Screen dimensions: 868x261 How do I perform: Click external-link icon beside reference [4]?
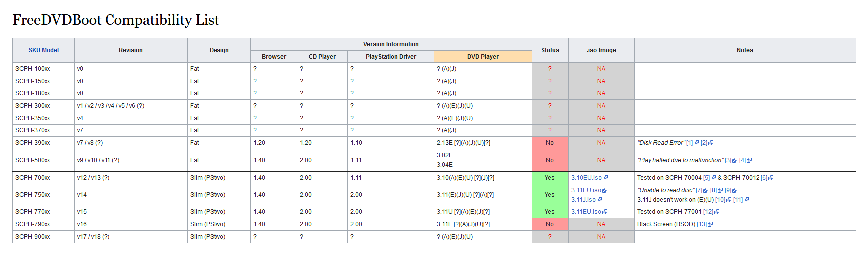click(749, 160)
